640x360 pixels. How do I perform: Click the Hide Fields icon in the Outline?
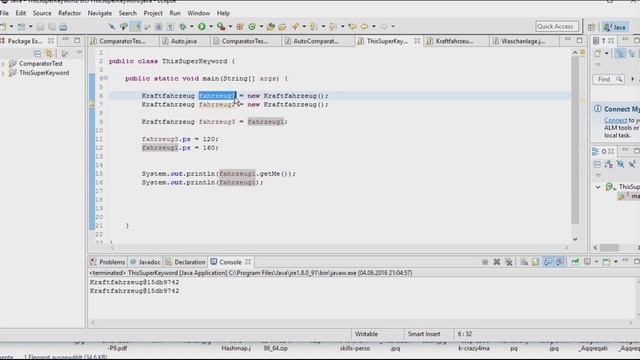point(620,164)
